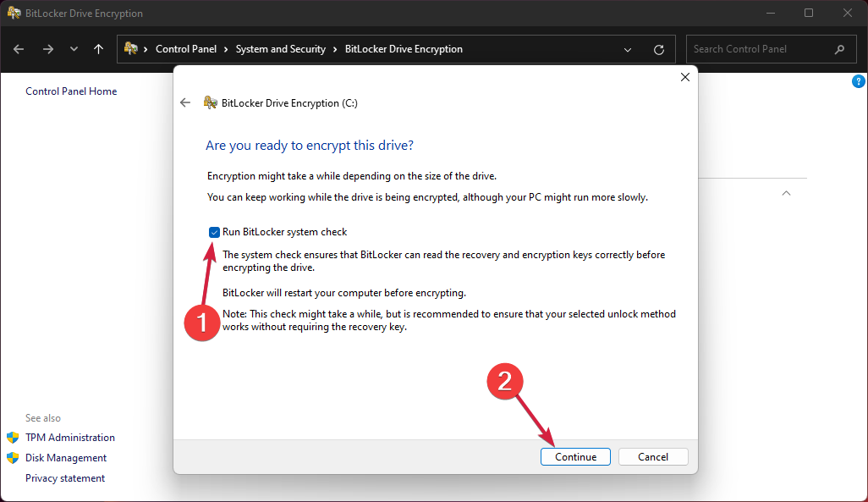Viewport: 868px width, 502px height.
Task: Click the refresh icon in the address bar
Action: (659, 49)
